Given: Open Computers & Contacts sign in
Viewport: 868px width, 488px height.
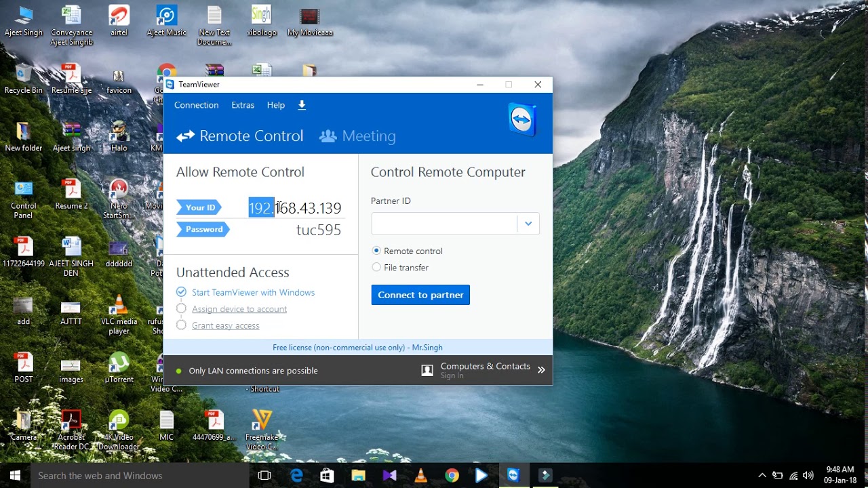Looking at the screenshot, I should [486, 370].
